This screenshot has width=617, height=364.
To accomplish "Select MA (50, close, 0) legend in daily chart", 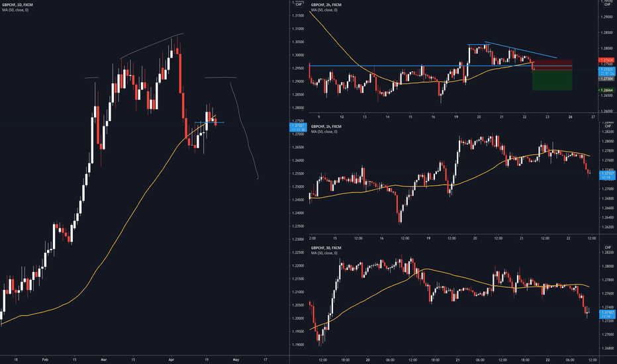I will point(15,10).
